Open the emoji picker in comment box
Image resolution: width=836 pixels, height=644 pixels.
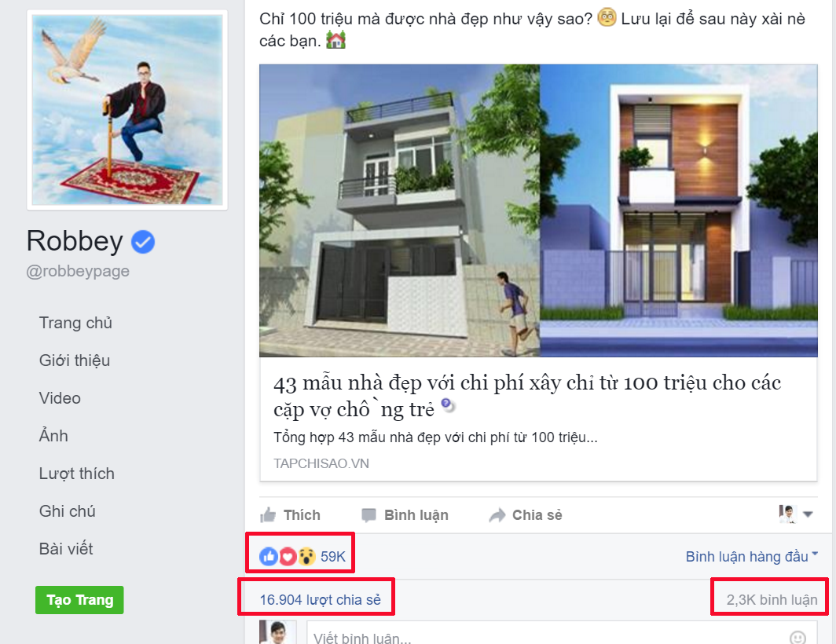pyautogui.click(x=797, y=638)
